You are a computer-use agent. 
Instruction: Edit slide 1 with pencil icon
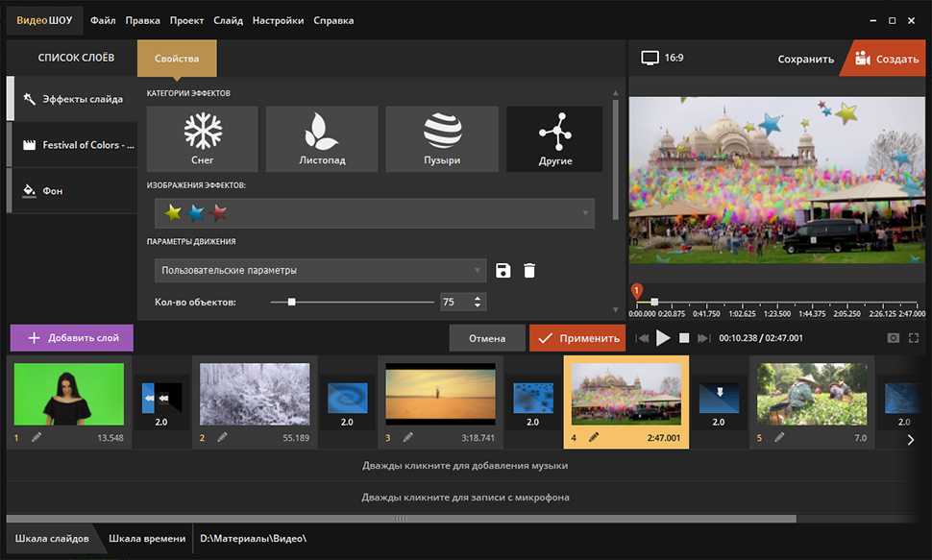point(37,438)
